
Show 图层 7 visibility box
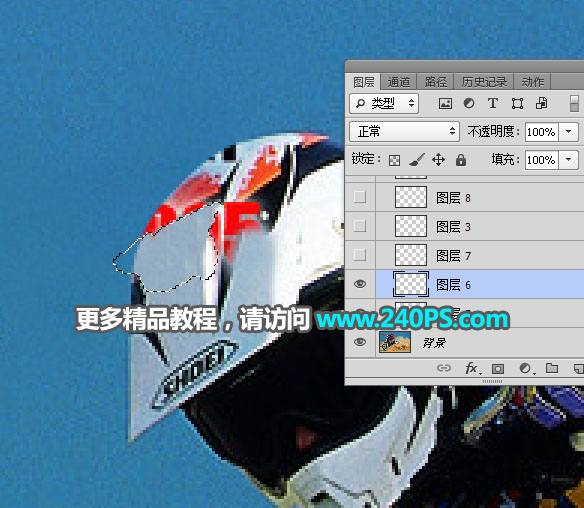pyautogui.click(x=360, y=255)
